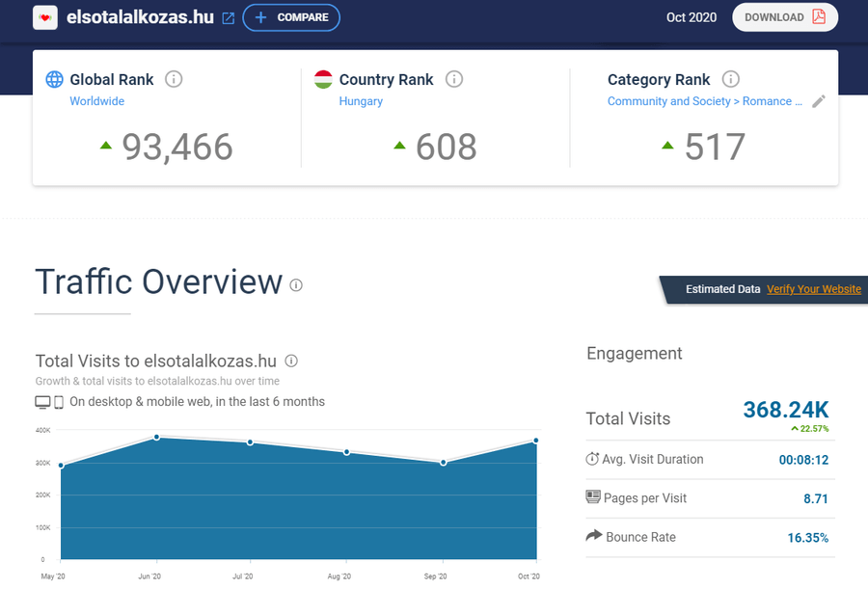868x589 pixels.
Task: Click green up arrow beside 608
Action: [x=399, y=146]
